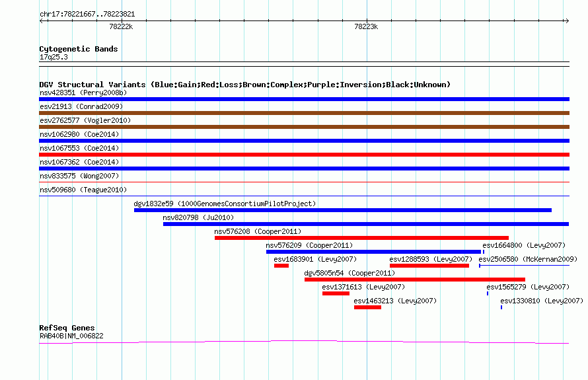Click the label esv1371613 (Levy2007)
588x380 pixels.
364,287
